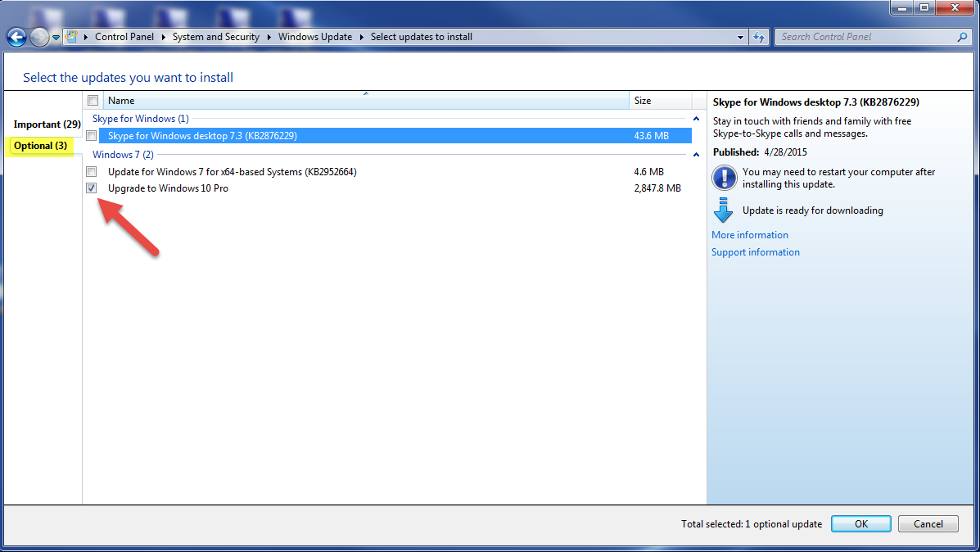Viewport: 980px width, 552px height.
Task: Expand arrow after Windows Update breadcrumb
Action: [361, 37]
